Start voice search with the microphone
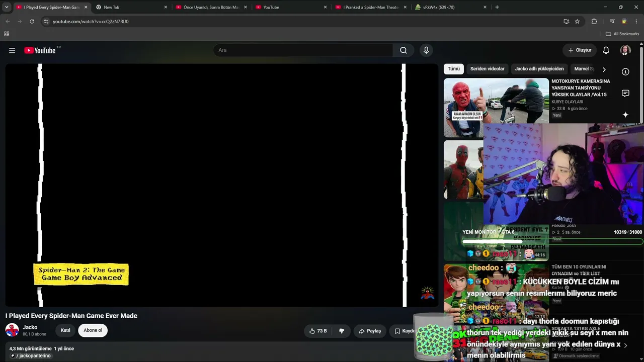This screenshot has height=362, width=644. (x=426, y=50)
